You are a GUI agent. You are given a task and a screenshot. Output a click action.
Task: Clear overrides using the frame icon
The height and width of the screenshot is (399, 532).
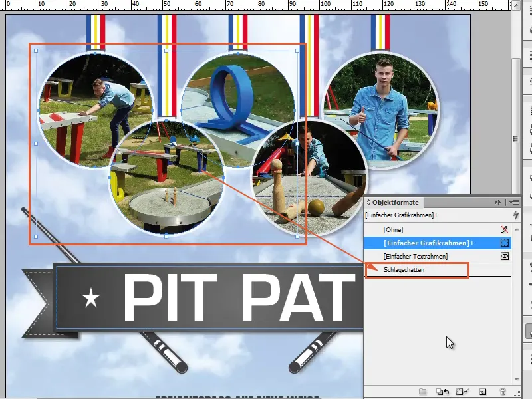click(462, 392)
